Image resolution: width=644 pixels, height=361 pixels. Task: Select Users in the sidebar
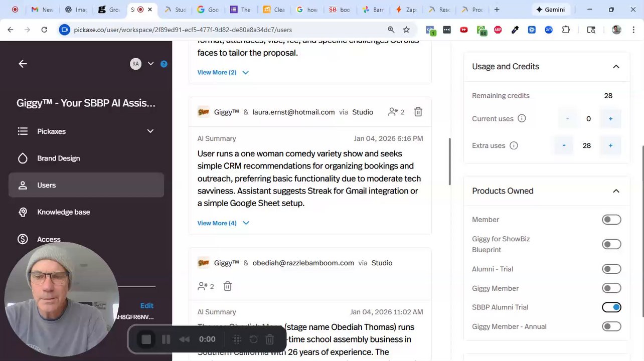(x=86, y=185)
